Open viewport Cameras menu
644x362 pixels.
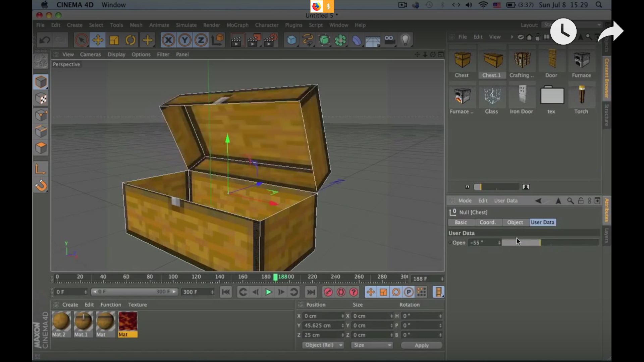(x=90, y=54)
